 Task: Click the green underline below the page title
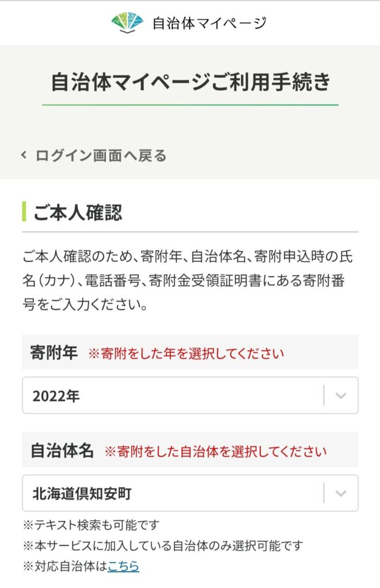tap(190, 105)
